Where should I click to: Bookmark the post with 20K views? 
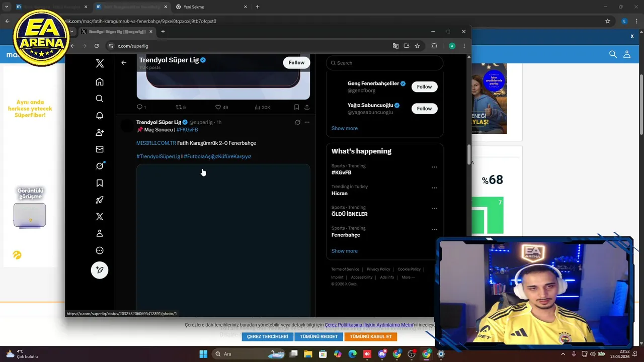(296, 107)
